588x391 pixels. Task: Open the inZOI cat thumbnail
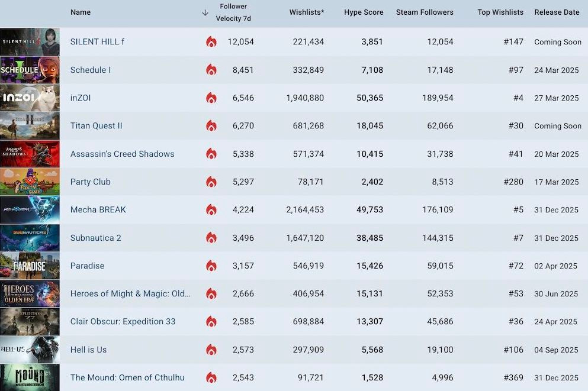[x=30, y=98]
